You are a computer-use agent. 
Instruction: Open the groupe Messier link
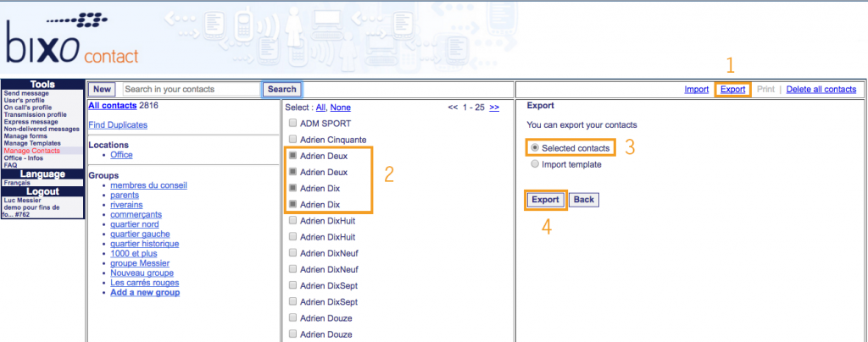[140, 263]
